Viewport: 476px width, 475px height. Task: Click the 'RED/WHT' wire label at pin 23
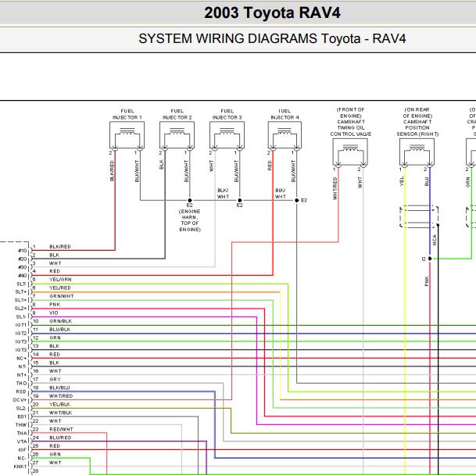coord(61,430)
